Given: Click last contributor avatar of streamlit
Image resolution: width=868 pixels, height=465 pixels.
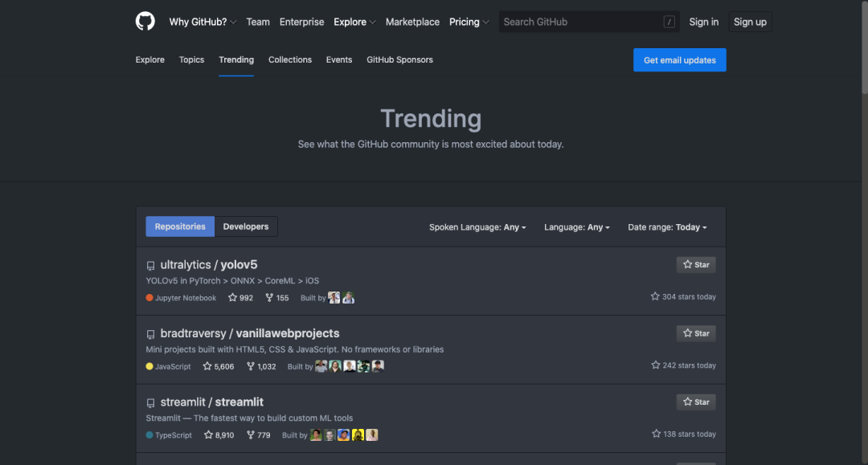Looking at the screenshot, I should coord(372,434).
